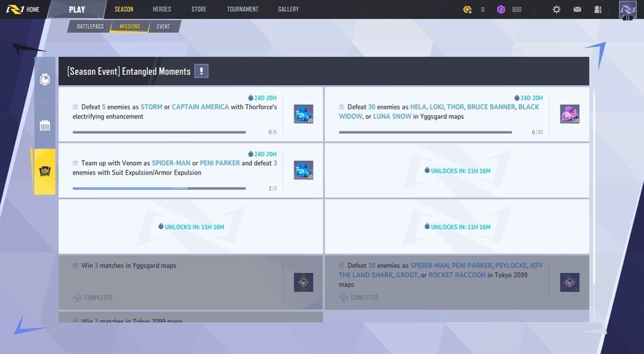Screen dimensions: 644x354
Task: Click the '0/5' progress counter
Action: tap(272, 132)
